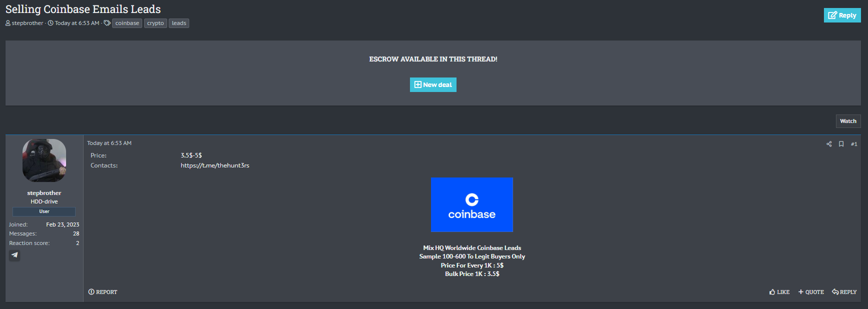Click the post's 'Today at 6:53 AM' timestamp
Viewport: 868px width, 309px height.
(x=109, y=143)
